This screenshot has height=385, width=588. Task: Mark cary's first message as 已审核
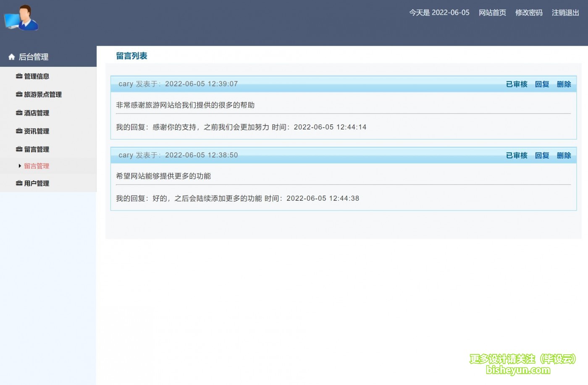coord(516,84)
